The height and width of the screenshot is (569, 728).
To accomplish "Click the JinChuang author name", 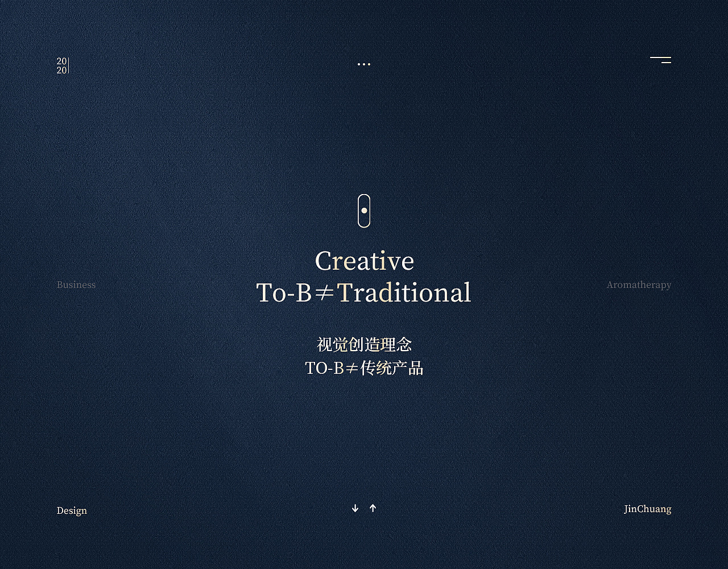I will [x=648, y=509].
